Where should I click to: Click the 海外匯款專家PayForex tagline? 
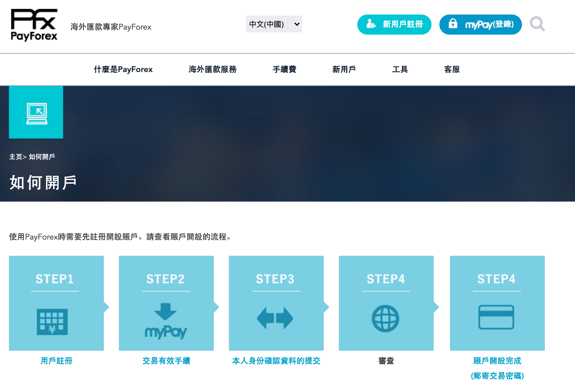[x=111, y=27]
